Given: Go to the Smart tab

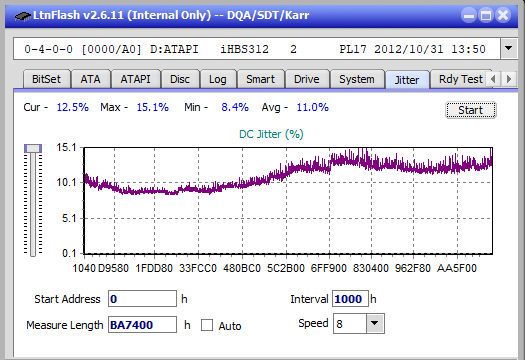Looking at the screenshot, I should [260, 79].
